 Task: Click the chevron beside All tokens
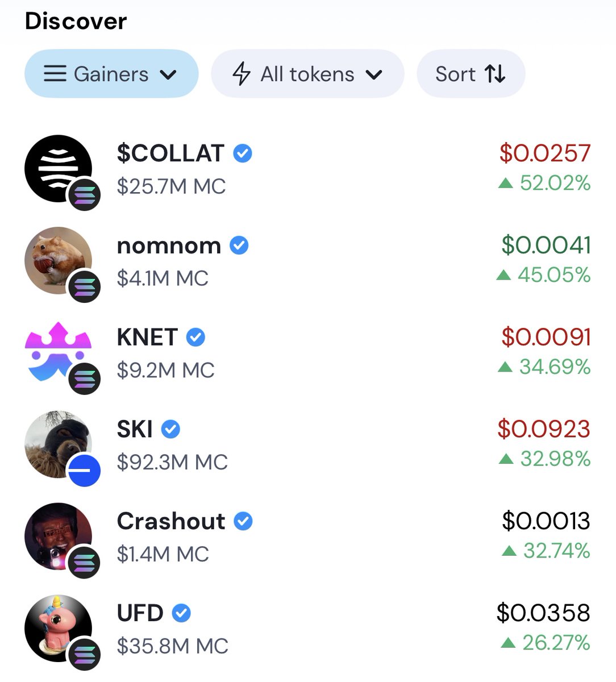pyautogui.click(x=374, y=74)
